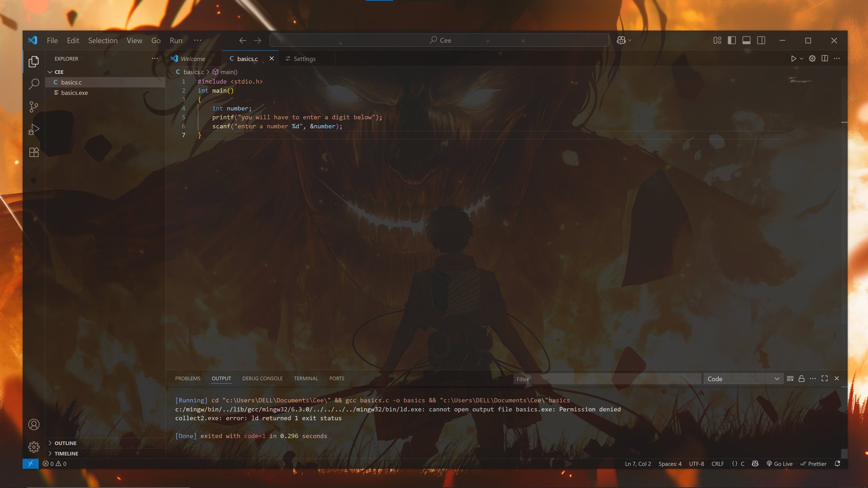The height and width of the screenshot is (488, 868).
Task: Open editor More Actions ellipsis
Action: point(837,58)
